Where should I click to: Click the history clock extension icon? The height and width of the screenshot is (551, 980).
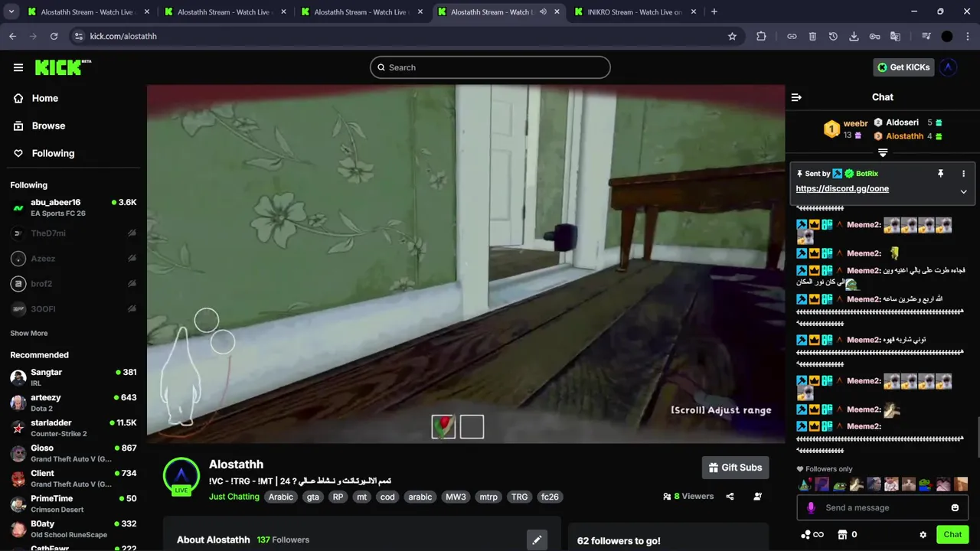(833, 36)
